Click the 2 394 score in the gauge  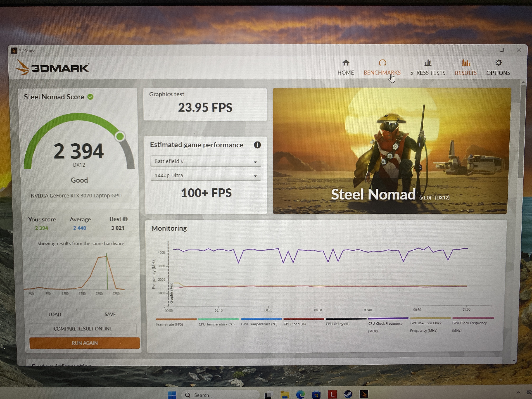coord(79,151)
